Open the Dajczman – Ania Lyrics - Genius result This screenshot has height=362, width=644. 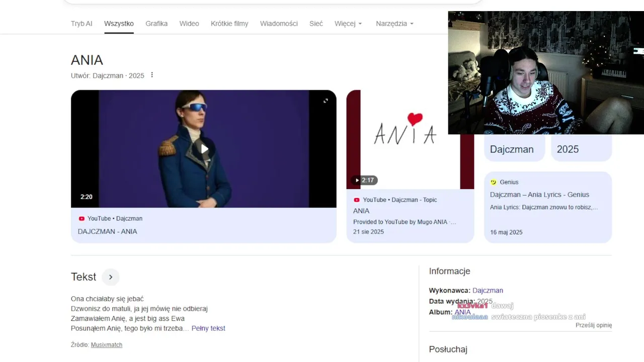click(539, 195)
